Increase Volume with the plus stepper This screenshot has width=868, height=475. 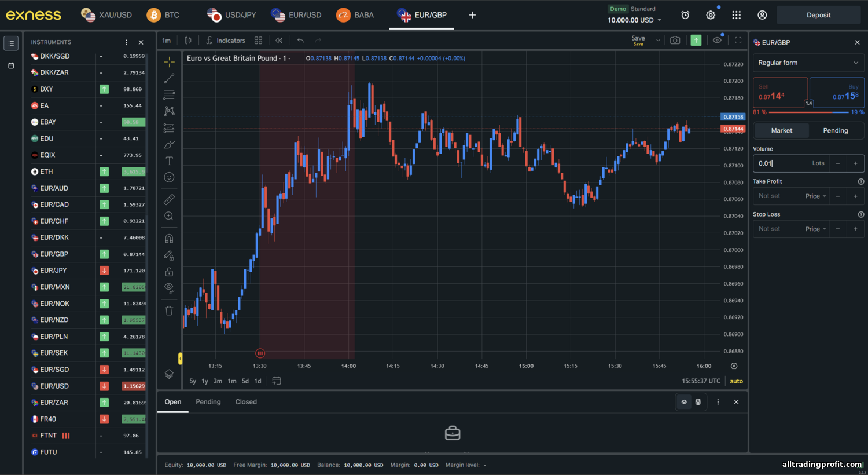(x=855, y=163)
